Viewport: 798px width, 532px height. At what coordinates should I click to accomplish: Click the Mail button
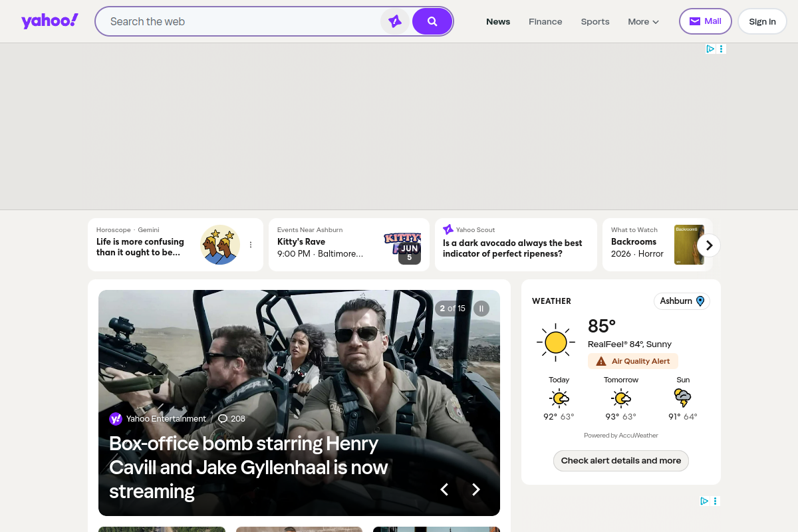pyautogui.click(x=706, y=21)
